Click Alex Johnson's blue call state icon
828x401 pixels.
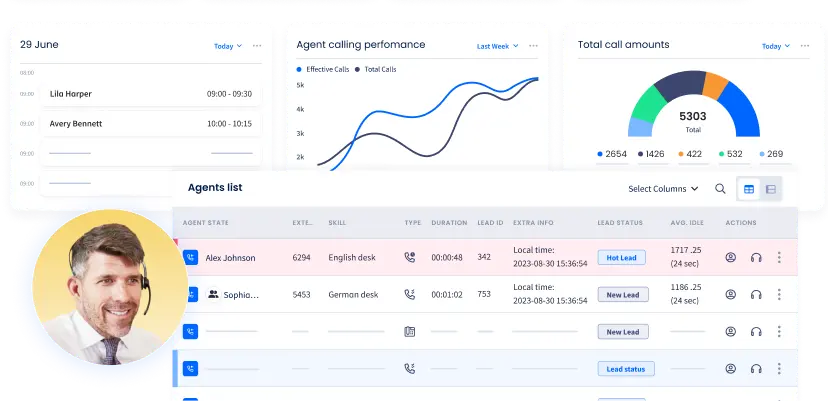pos(191,257)
